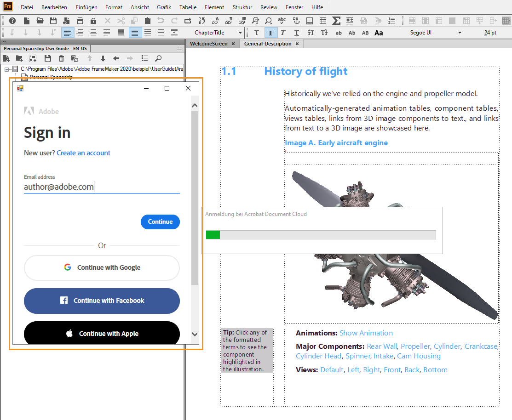Screen dimensions: 512x420
Task: Click the help question mark icon
Action: 12,21
